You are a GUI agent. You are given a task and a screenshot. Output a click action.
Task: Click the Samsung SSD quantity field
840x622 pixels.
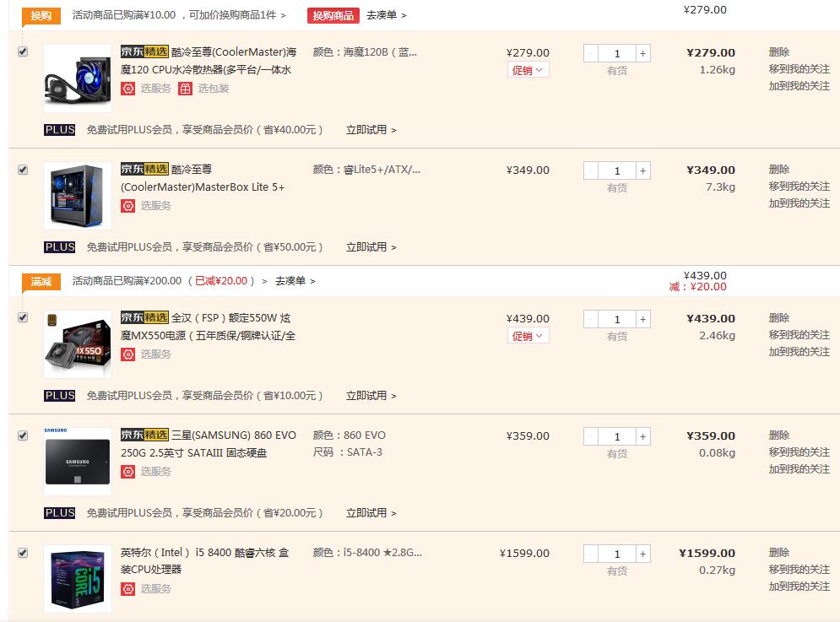617,436
